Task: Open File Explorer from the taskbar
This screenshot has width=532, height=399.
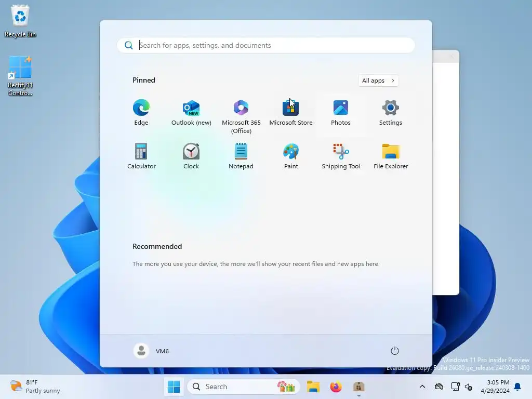Action: [x=313, y=387]
